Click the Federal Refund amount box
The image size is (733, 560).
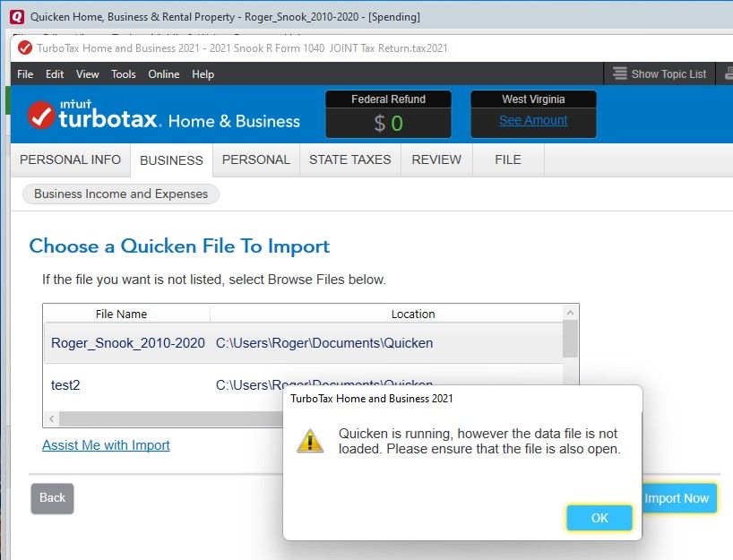(x=389, y=123)
